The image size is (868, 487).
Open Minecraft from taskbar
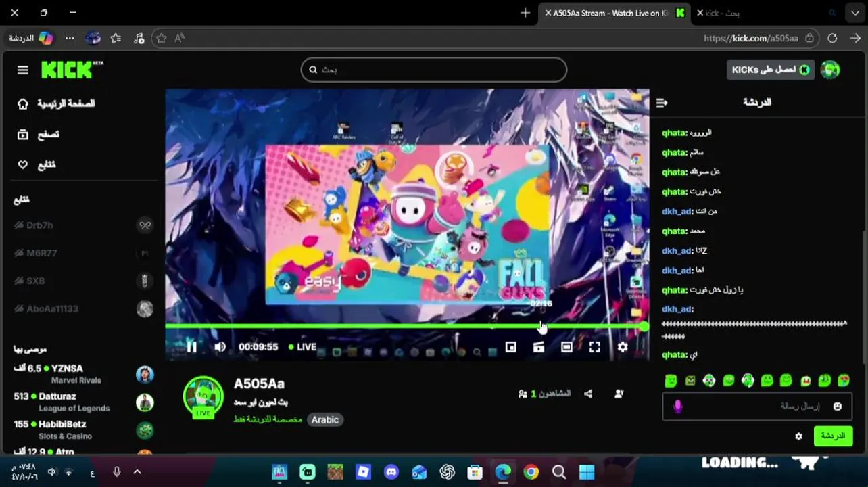pyautogui.click(x=335, y=472)
